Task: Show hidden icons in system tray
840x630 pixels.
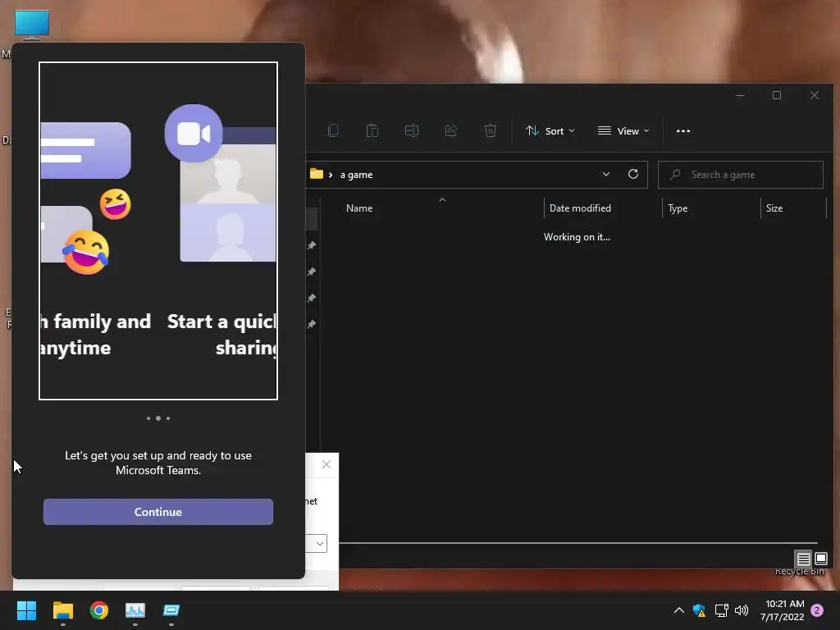Action: tap(678, 610)
